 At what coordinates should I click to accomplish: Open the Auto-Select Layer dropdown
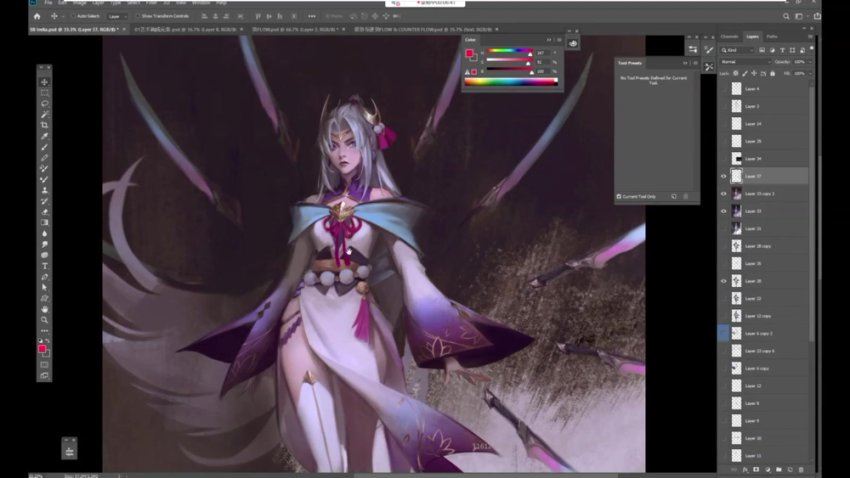tap(116, 16)
